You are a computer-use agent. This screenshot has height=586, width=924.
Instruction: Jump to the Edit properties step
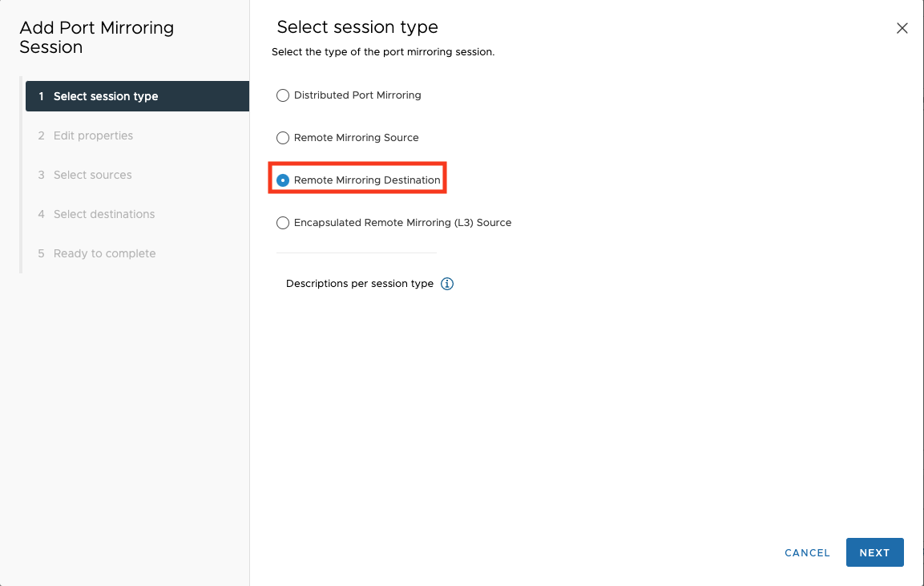pos(93,135)
